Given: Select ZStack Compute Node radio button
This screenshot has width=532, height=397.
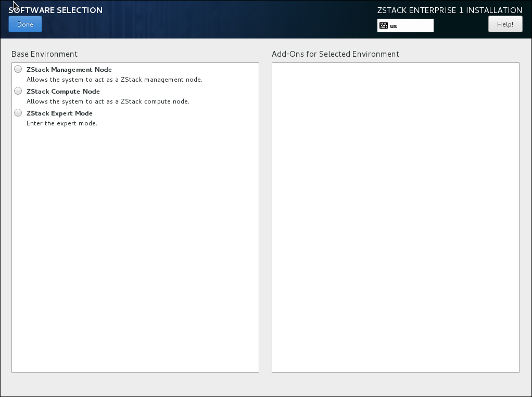Looking at the screenshot, I should (x=18, y=91).
